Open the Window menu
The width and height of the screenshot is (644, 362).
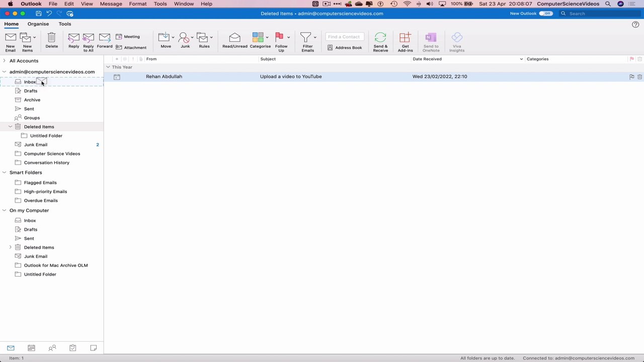[184, 4]
